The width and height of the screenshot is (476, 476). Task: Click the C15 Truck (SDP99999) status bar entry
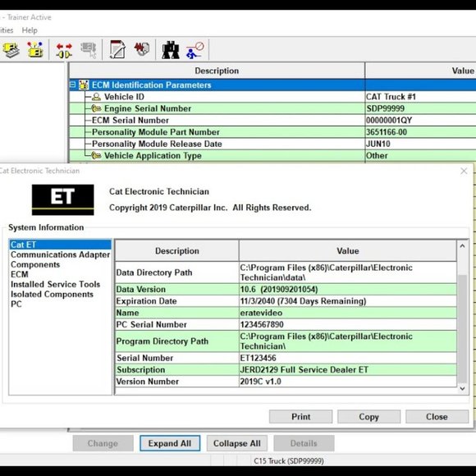pos(289,461)
